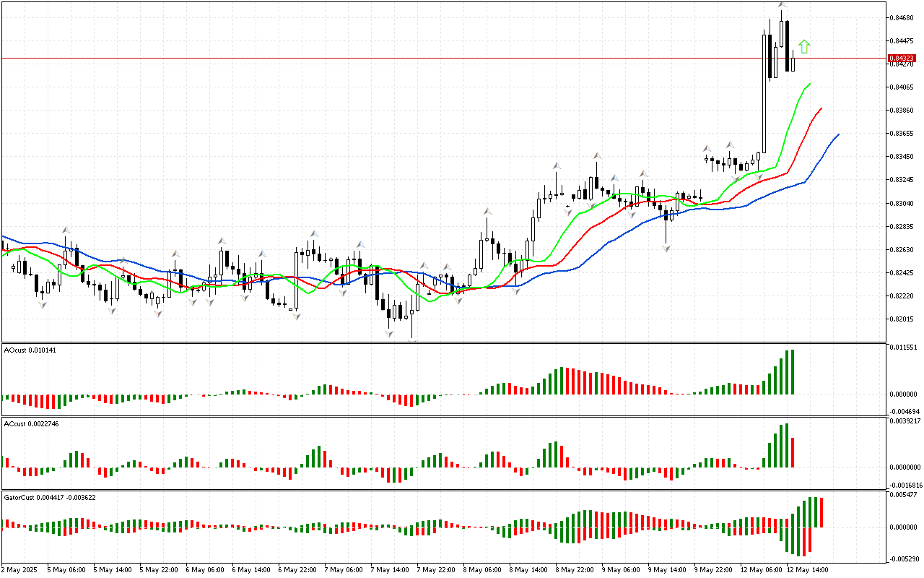Select the fractal arrow above the highest candle
This screenshot has height=578, width=924.
click(782, 5)
